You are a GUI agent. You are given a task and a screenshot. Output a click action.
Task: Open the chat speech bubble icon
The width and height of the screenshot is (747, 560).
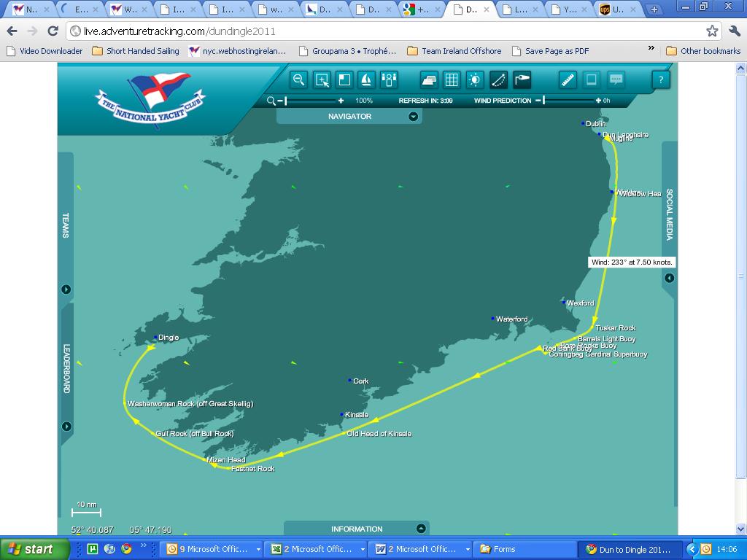click(x=616, y=79)
